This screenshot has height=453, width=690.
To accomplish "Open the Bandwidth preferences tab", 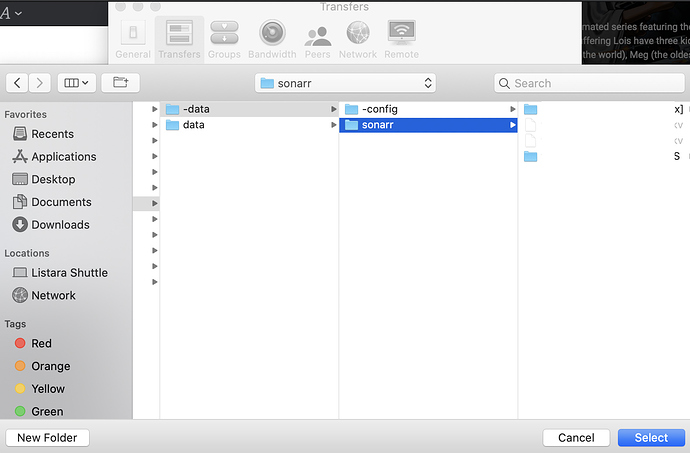I will pos(271,39).
